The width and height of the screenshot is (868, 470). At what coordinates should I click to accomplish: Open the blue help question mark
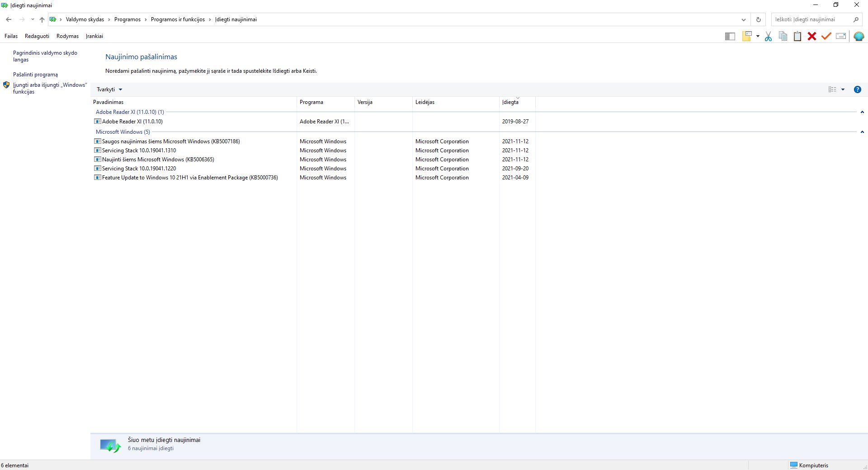(857, 89)
